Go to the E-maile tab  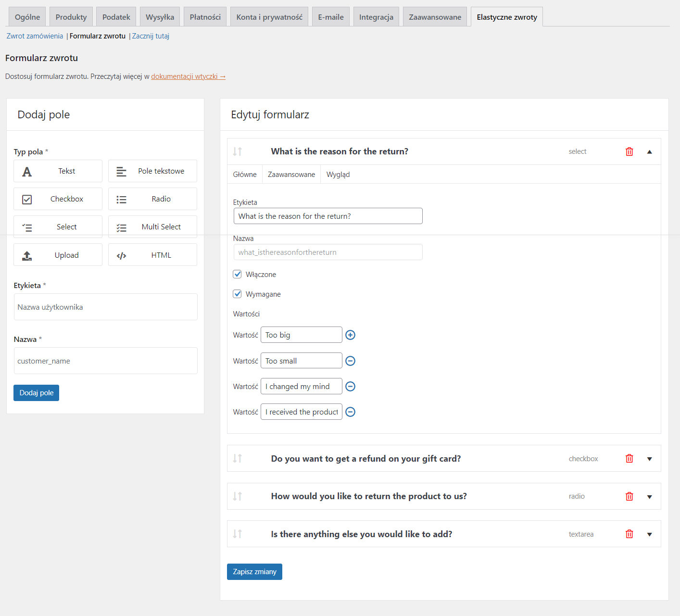pos(331,17)
